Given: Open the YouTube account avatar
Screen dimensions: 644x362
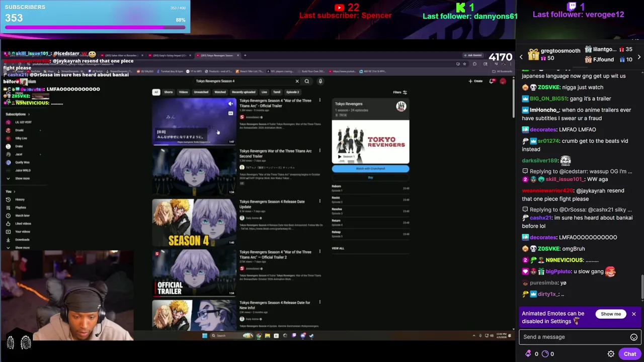Looking at the screenshot, I should point(503,81).
